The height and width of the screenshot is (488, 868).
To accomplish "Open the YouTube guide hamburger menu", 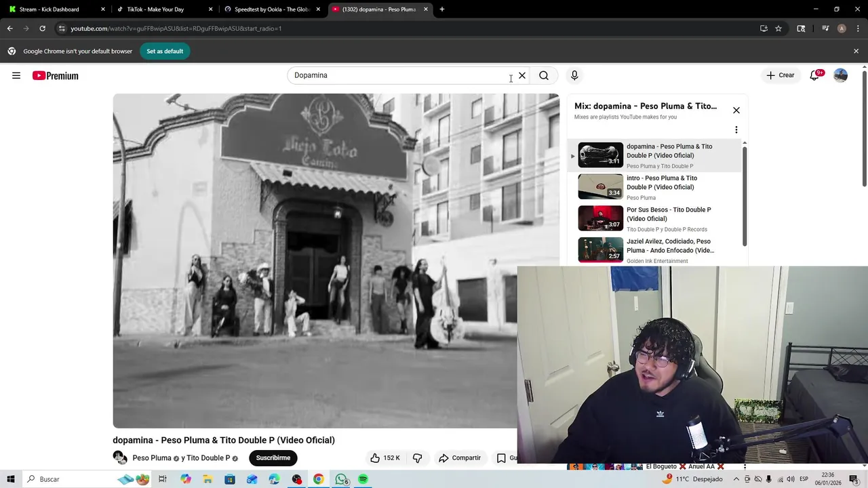I will [x=16, y=75].
